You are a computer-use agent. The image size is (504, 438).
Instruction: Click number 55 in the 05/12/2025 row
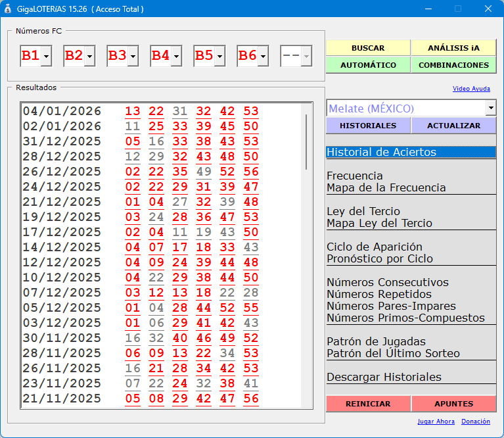pos(251,308)
